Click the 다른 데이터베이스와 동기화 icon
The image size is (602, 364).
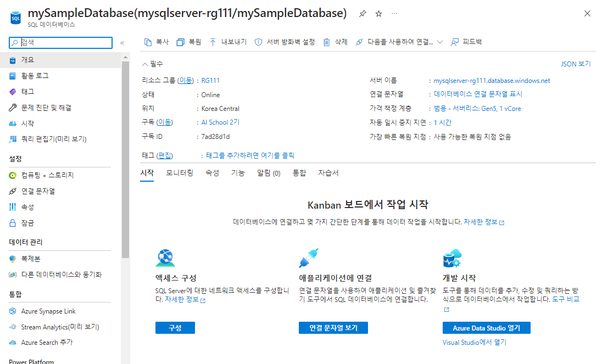[x=13, y=275]
